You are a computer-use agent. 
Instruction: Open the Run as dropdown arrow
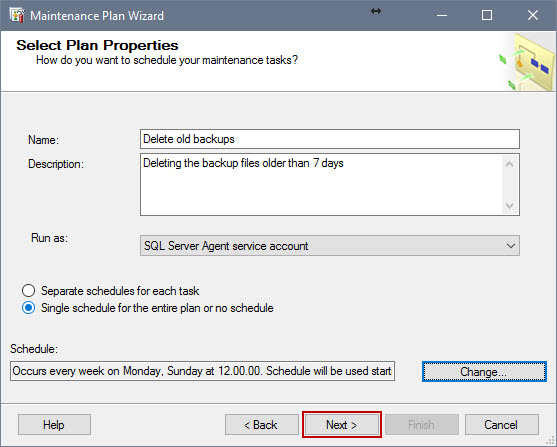(x=511, y=246)
